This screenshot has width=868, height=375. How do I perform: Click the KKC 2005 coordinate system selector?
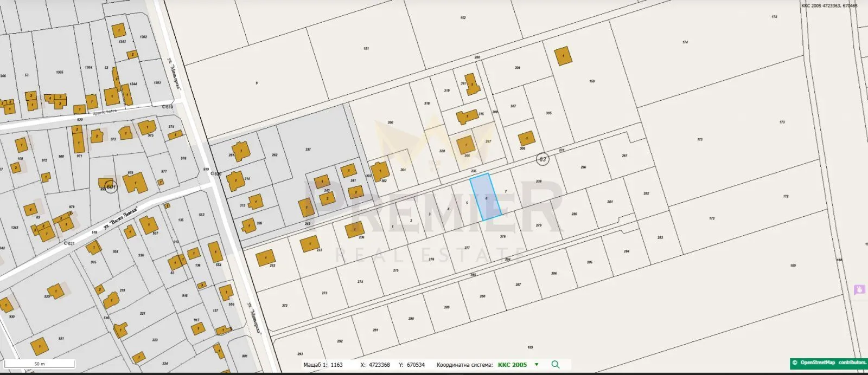pyautogui.click(x=512, y=365)
